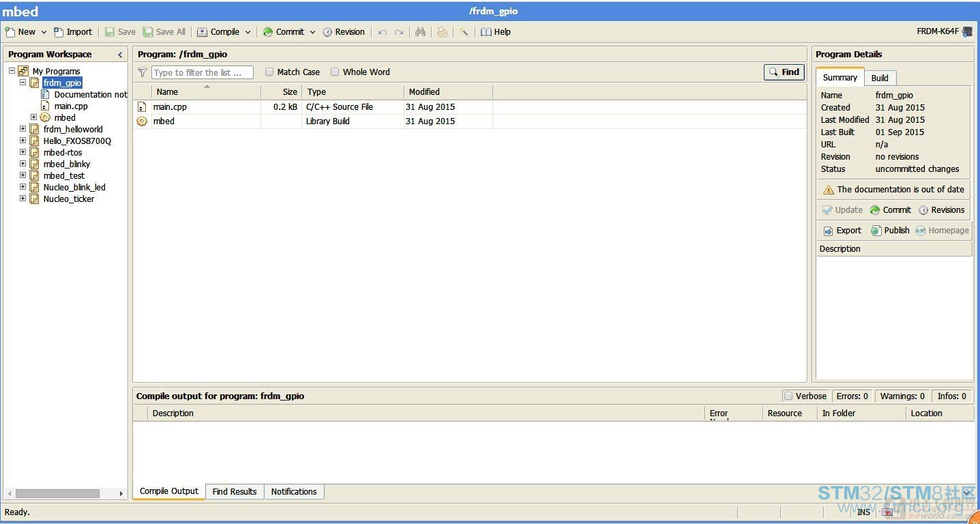Open the Compile dropdown arrow
980x524 pixels.
pyautogui.click(x=248, y=32)
